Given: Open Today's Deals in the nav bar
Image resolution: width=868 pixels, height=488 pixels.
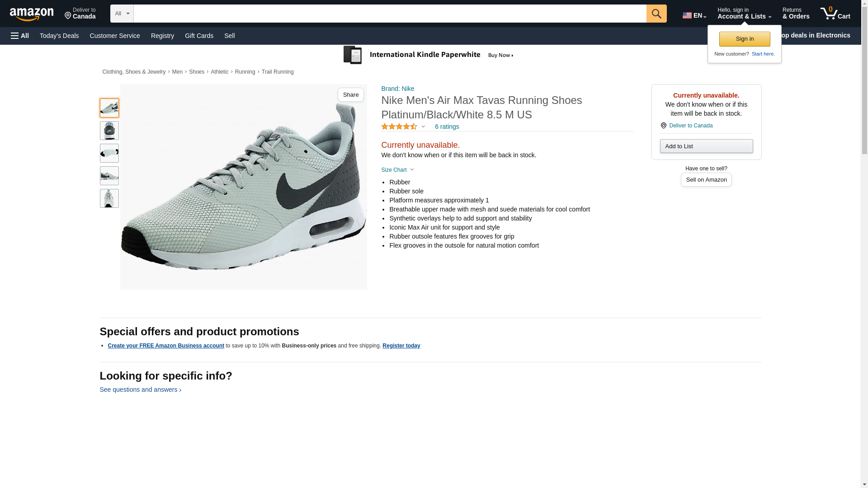Looking at the screenshot, I should coord(59,36).
